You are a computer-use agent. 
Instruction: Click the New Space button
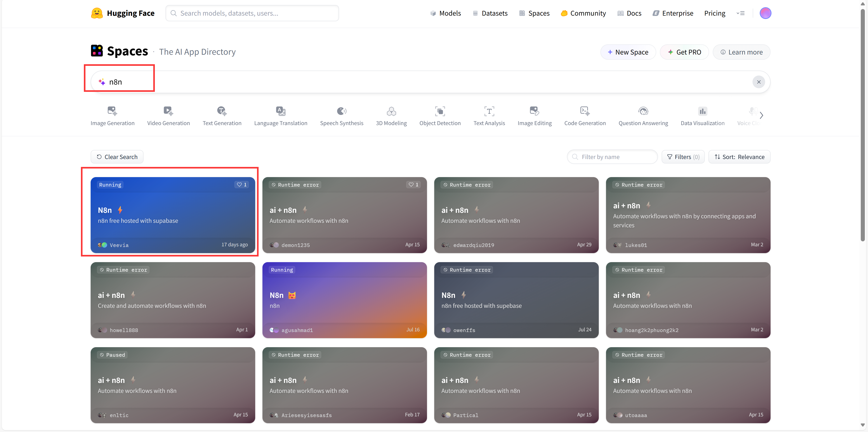pyautogui.click(x=628, y=52)
